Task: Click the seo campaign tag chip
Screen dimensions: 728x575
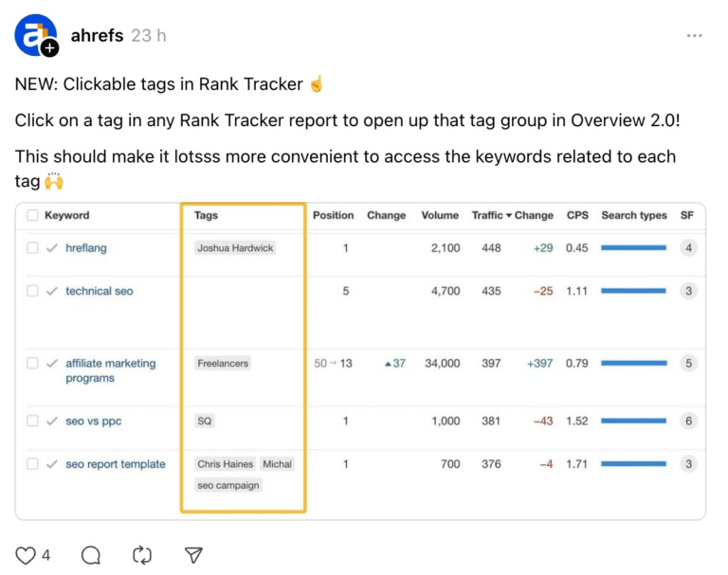Action: [227, 485]
